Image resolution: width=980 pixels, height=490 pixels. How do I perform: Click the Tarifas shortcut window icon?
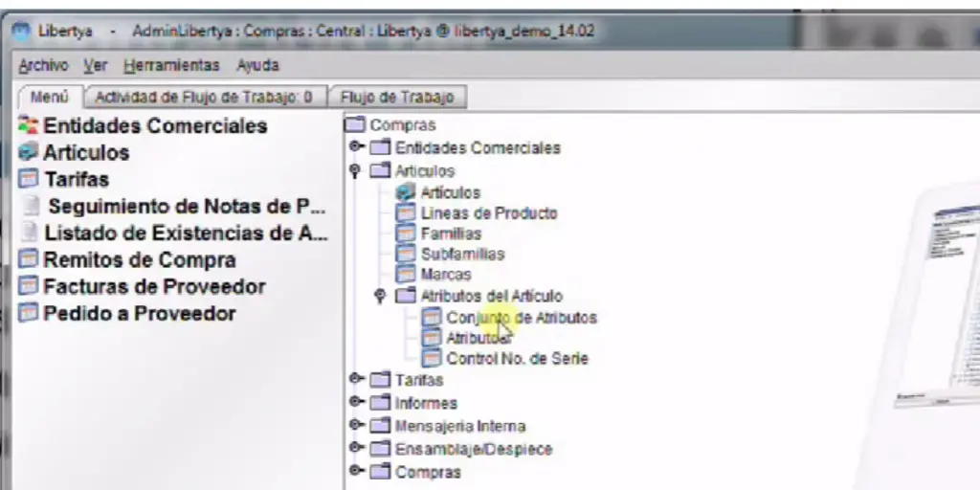[28, 179]
